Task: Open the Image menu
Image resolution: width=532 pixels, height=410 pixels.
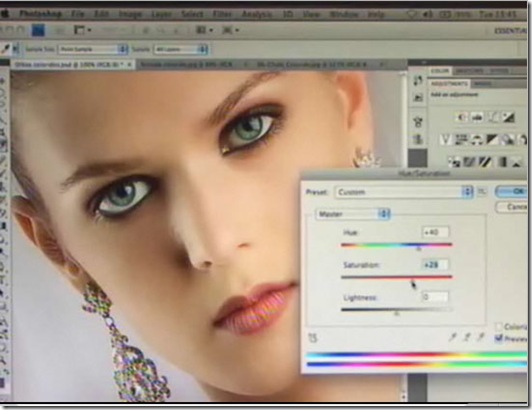Action: tap(130, 15)
